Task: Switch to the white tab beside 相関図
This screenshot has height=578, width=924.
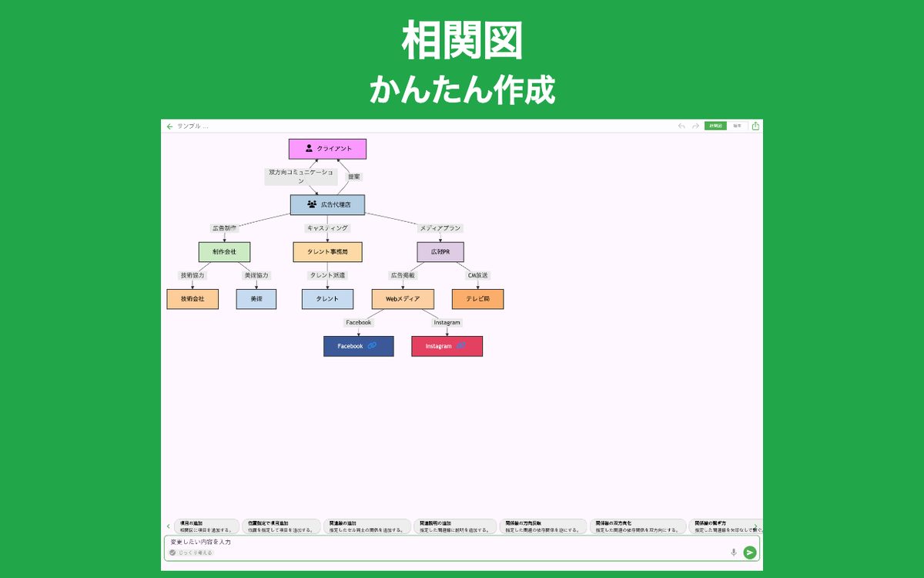Action: point(737,126)
